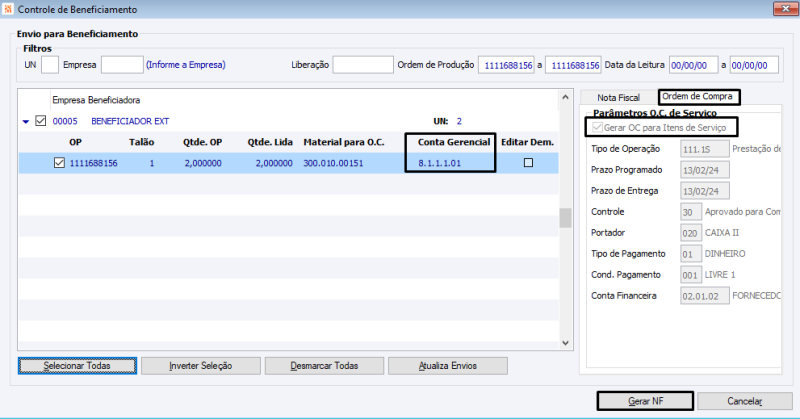Toggle checkbox for OP 1111688156 row

[59, 163]
